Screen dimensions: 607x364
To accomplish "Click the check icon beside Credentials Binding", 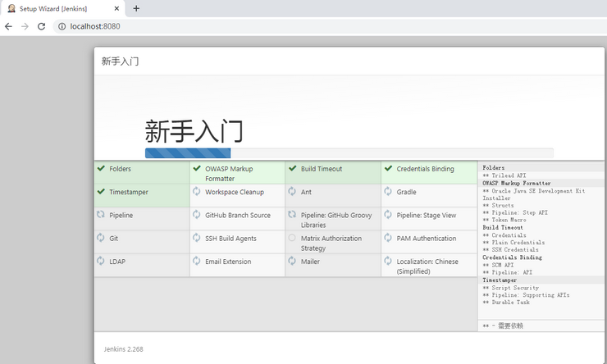I will [388, 168].
